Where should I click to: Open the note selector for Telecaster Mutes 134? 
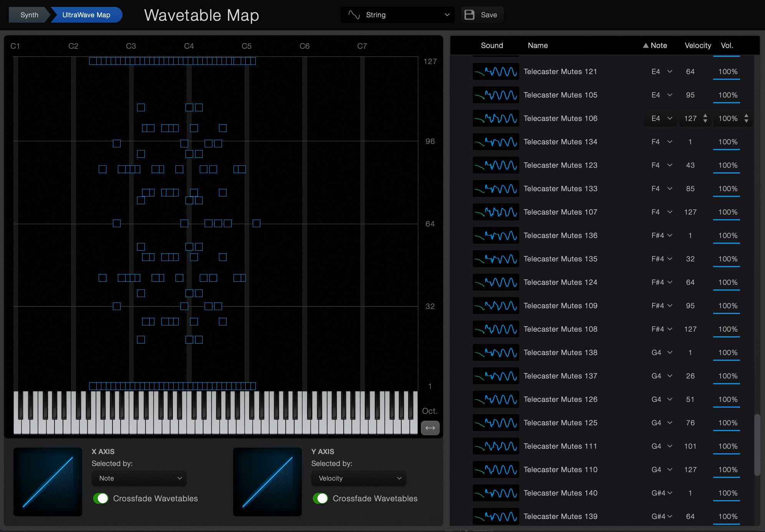(661, 142)
